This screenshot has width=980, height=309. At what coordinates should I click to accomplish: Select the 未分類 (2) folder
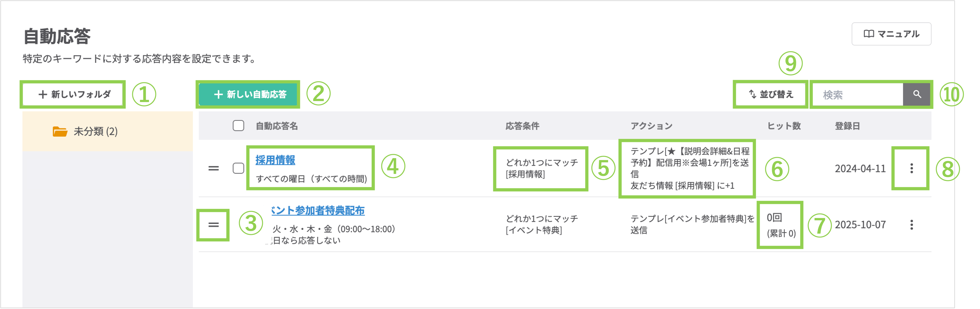coord(95,131)
